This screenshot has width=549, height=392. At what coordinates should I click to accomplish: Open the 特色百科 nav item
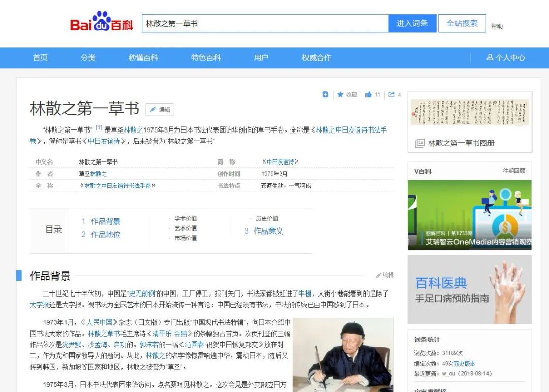pyautogui.click(x=206, y=58)
